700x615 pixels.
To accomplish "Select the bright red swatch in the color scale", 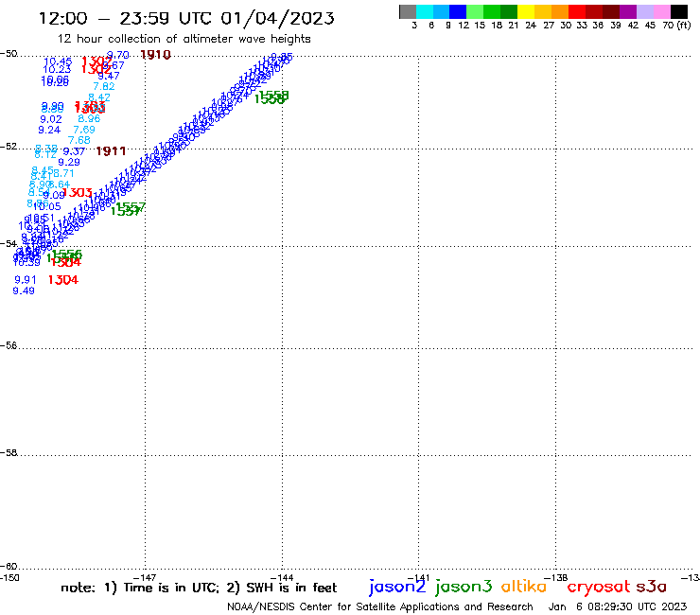I will pos(577,11).
